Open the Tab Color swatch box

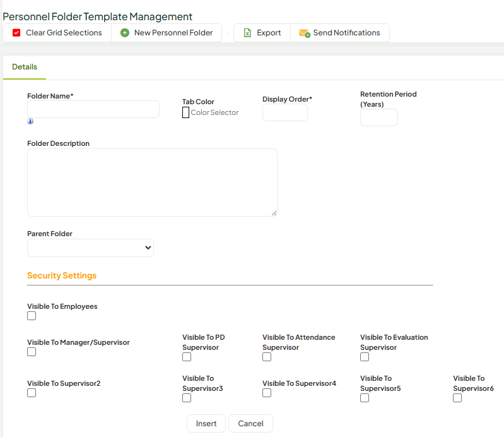tap(186, 112)
